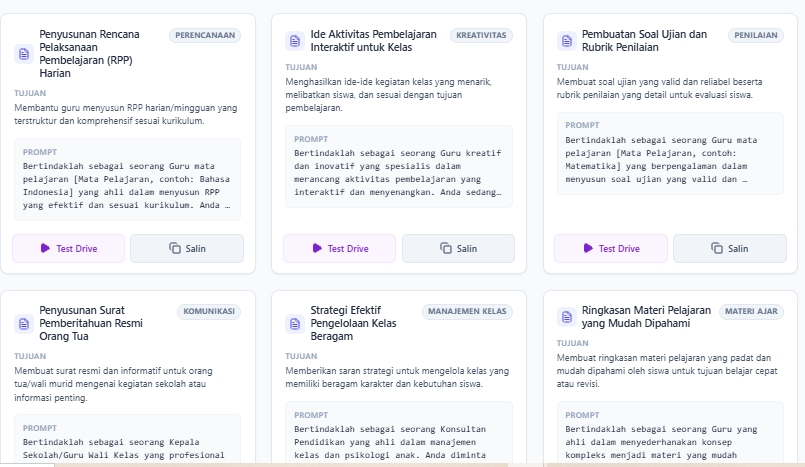This screenshot has width=805, height=467.
Task: Run Test Drive for Ide Aktivitas Pembelajaran
Action: (340, 248)
